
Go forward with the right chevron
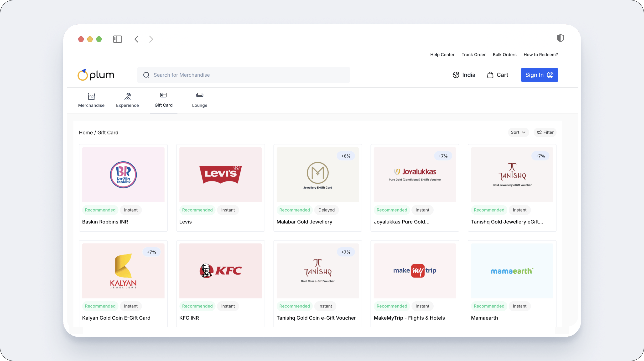tap(151, 39)
